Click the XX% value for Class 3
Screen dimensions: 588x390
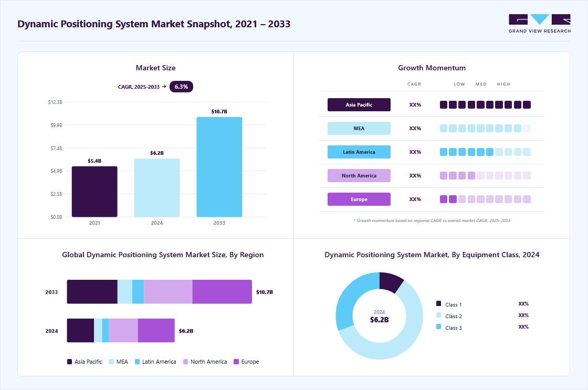(x=523, y=328)
